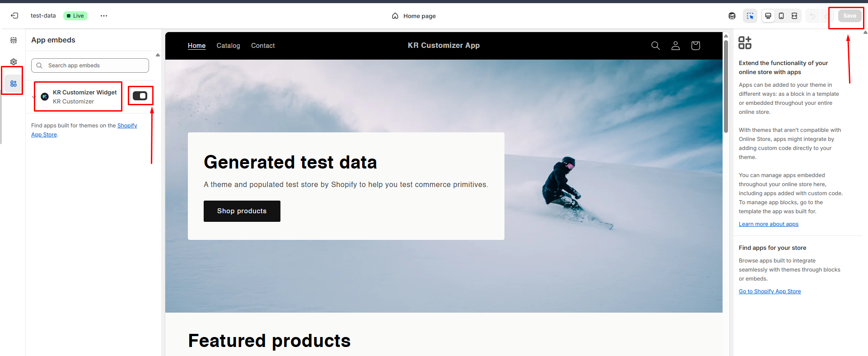Open the Sections sidebar icon
Image resolution: width=868 pixels, height=356 pixels.
tap(14, 40)
